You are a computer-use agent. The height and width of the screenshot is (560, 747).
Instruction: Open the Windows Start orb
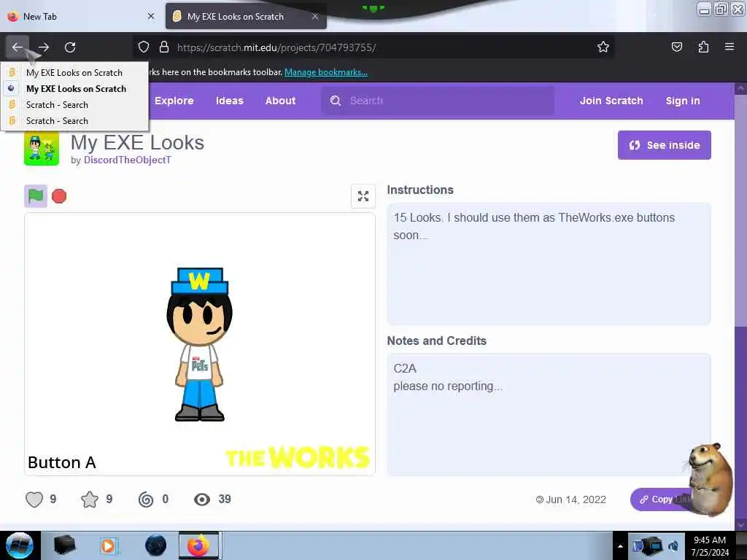pos(20,545)
